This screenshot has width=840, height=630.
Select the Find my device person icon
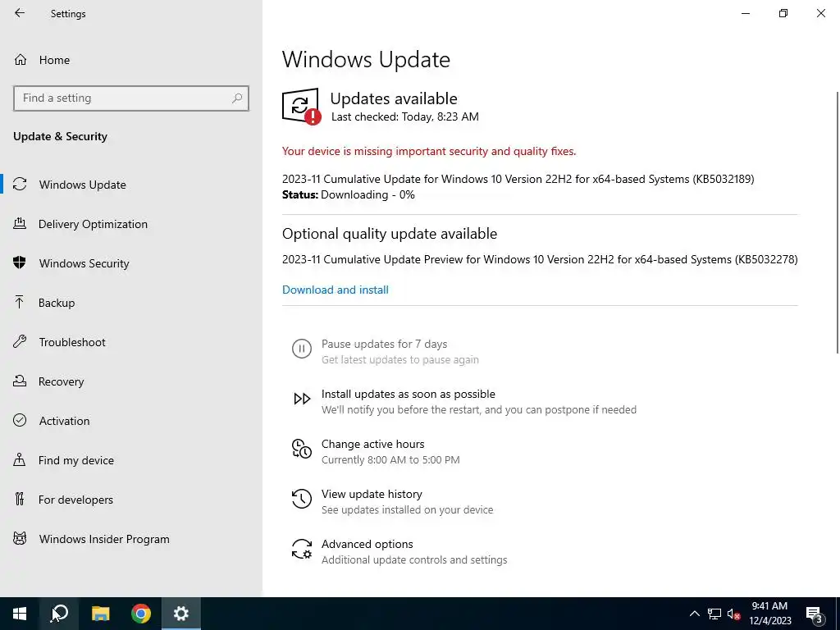click(x=20, y=460)
